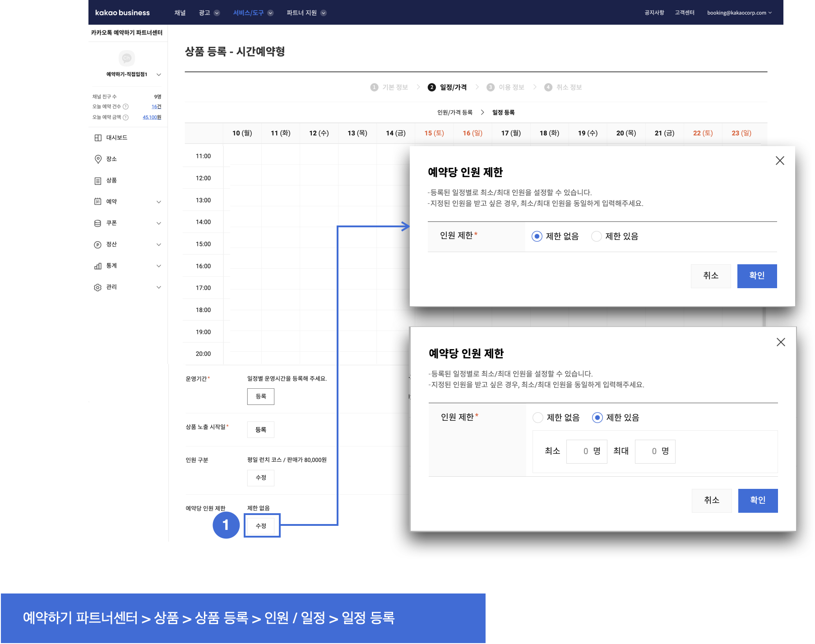The width and height of the screenshot is (815, 644).
Task: Open the 채널 menu in top bar
Action: click(180, 13)
